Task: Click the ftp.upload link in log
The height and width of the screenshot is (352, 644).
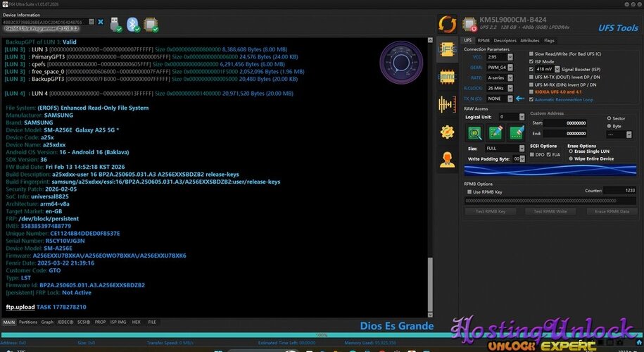Action: (x=20, y=307)
